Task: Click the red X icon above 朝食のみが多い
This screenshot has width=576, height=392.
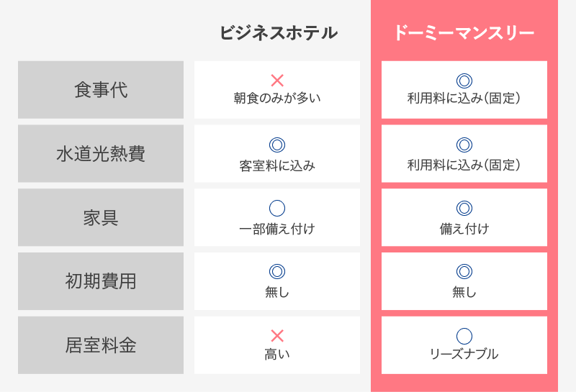Action: pyautogui.click(x=277, y=81)
